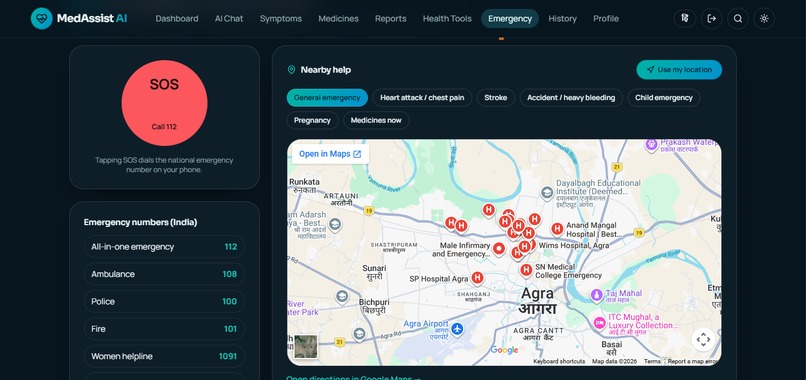
Task: Toggle light theme with the sun icon
Action: click(x=764, y=19)
